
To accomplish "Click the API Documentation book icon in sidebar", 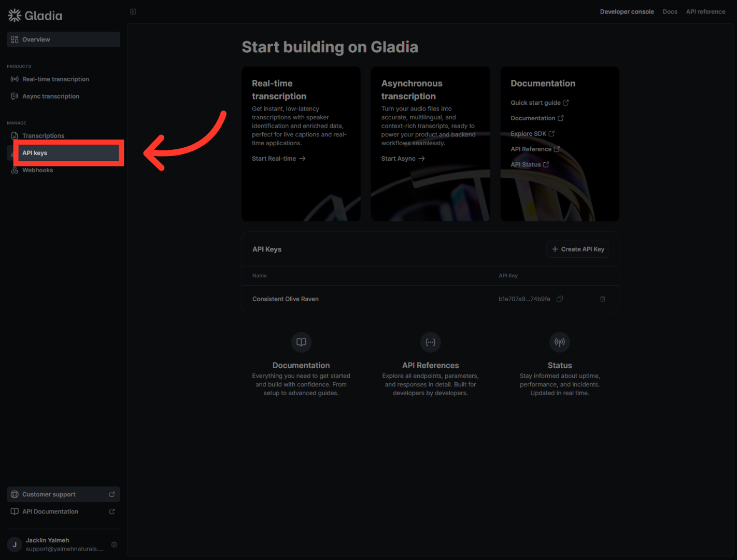I will coord(15,511).
